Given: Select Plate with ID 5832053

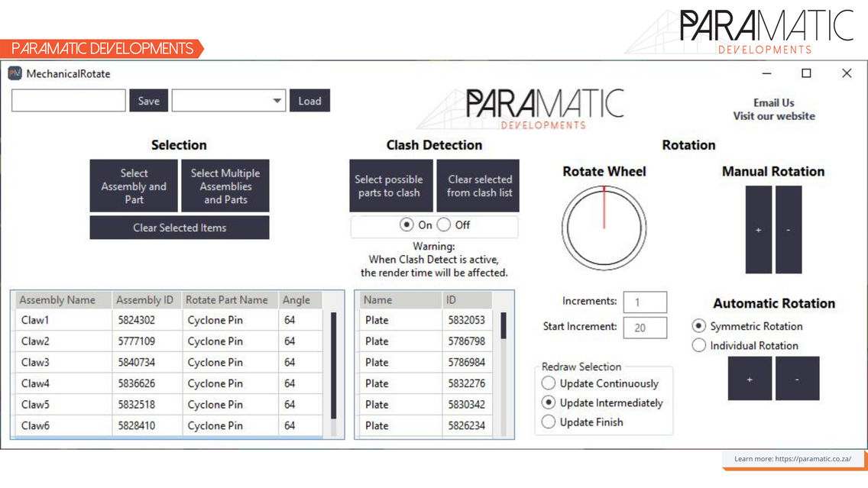Looking at the screenshot, I should pos(426,320).
